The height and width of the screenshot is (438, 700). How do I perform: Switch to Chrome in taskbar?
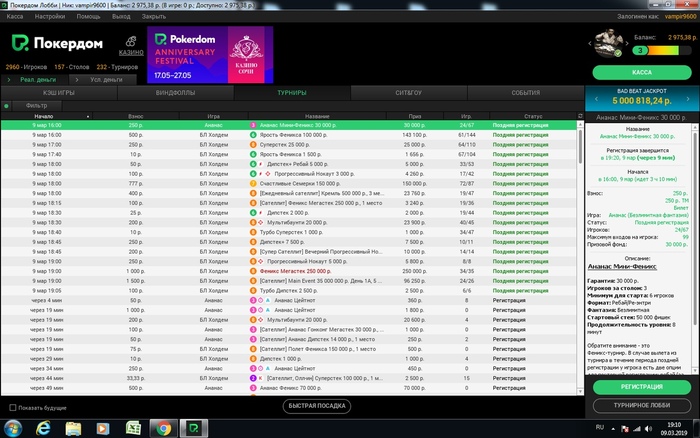point(163,429)
